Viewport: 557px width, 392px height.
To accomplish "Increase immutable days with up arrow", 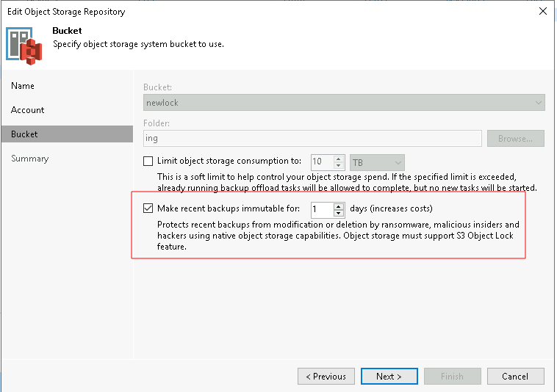I will [339, 206].
